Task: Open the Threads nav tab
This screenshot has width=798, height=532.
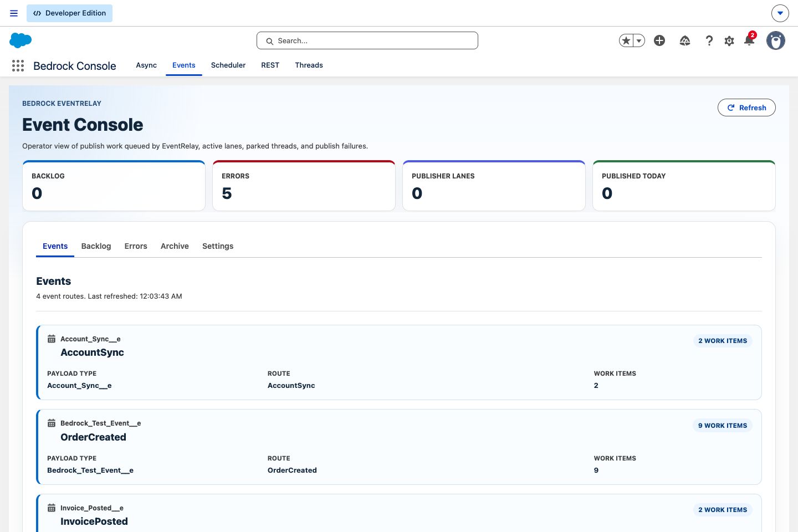Action: (309, 65)
